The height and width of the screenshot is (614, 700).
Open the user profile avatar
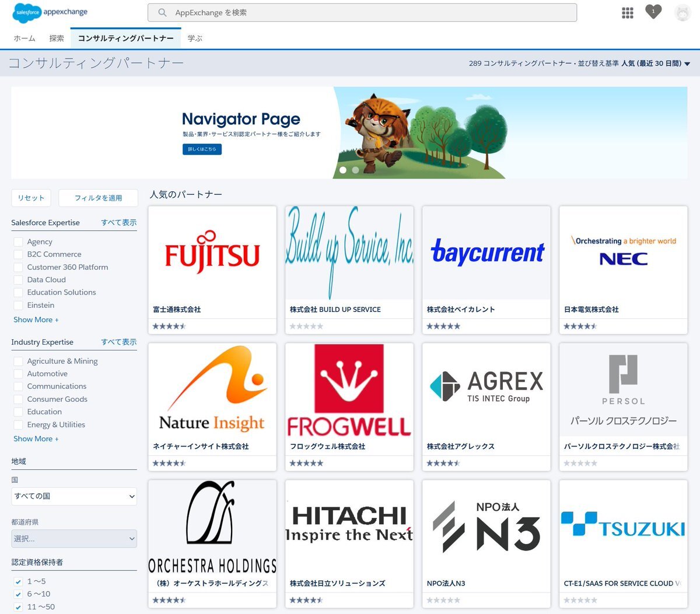[x=682, y=12]
